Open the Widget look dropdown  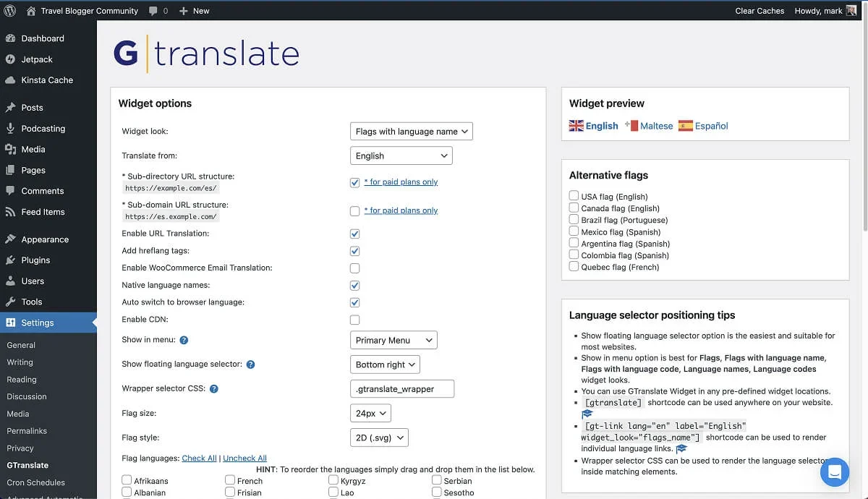pyautogui.click(x=411, y=131)
